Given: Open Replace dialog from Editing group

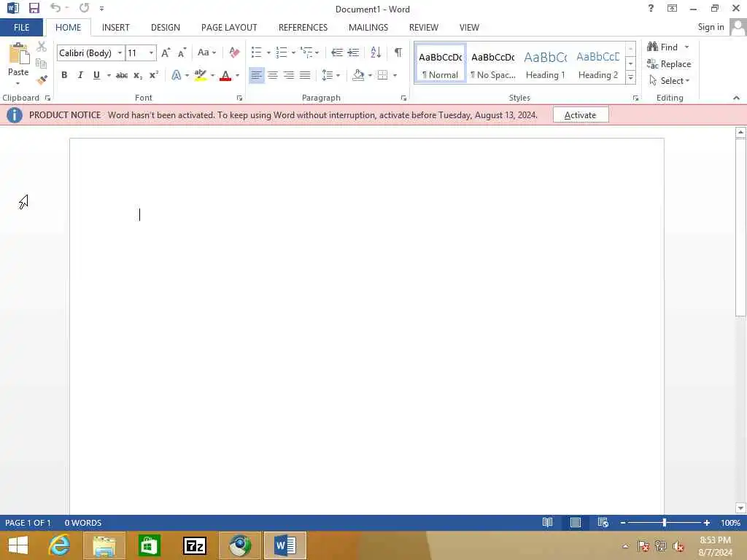Looking at the screenshot, I should point(669,64).
